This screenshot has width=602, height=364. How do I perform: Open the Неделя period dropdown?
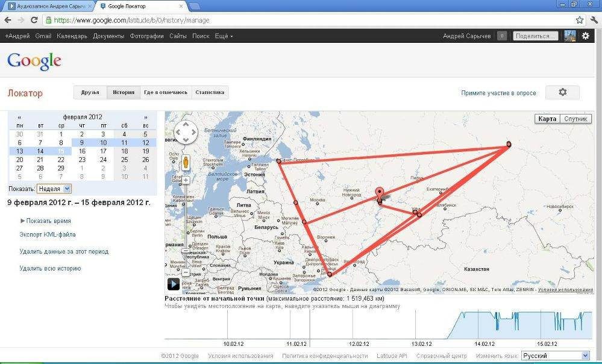click(54, 189)
